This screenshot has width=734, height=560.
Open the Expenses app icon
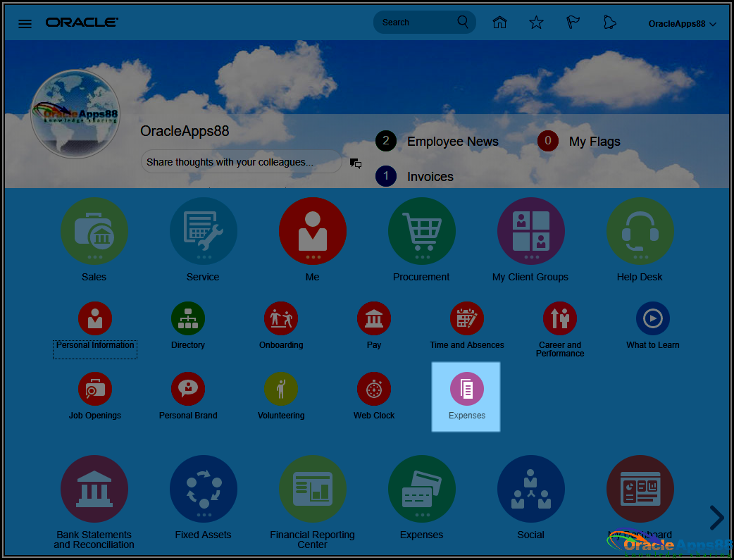coord(466,389)
